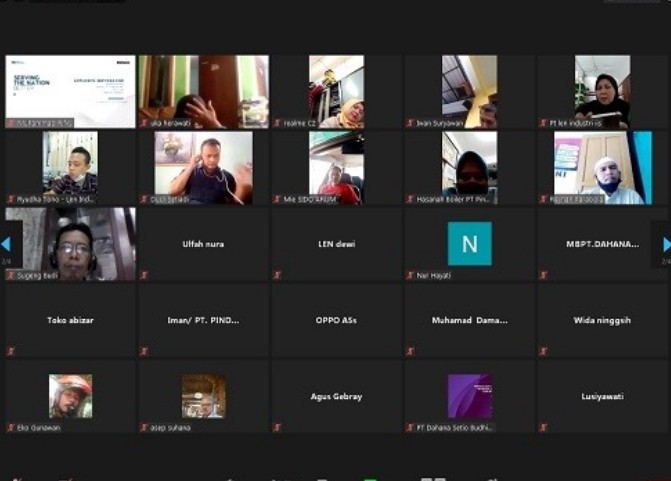Image resolution: width=671 pixels, height=481 pixels.
Task: Select video of man in white cap
Action: coord(603,168)
